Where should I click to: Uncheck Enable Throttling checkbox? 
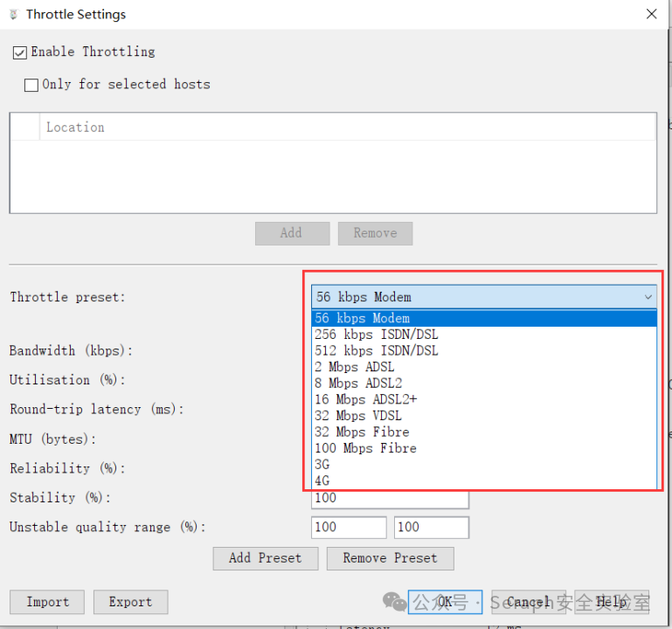click(x=20, y=52)
